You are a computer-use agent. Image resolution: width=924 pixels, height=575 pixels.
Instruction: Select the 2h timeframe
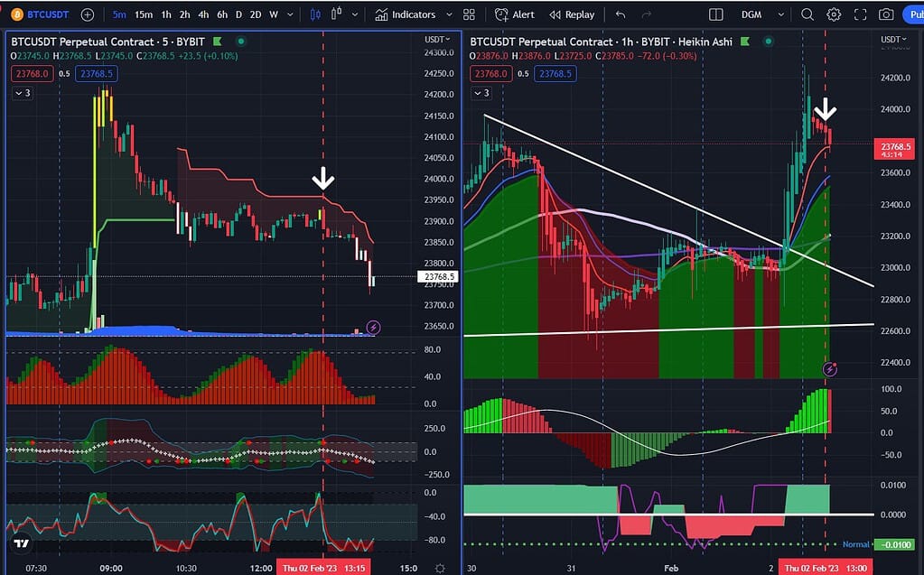pos(184,14)
